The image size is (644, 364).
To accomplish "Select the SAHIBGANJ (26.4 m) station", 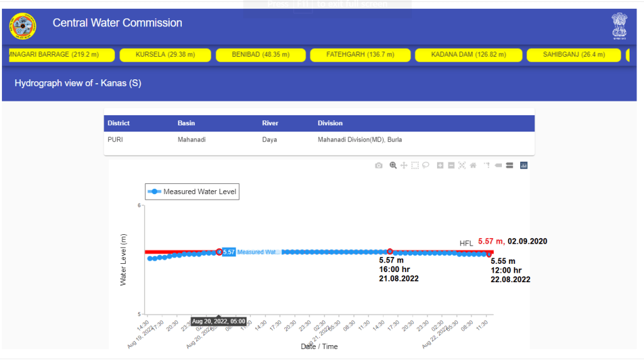I will pyautogui.click(x=573, y=55).
